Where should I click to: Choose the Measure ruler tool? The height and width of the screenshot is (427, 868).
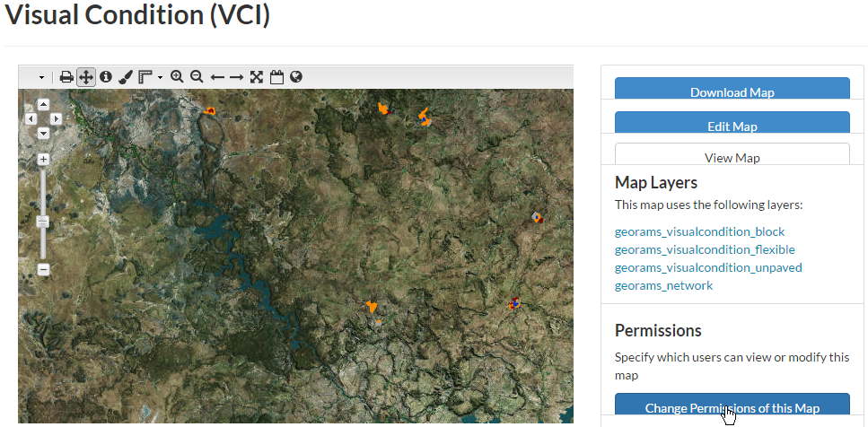(x=145, y=77)
